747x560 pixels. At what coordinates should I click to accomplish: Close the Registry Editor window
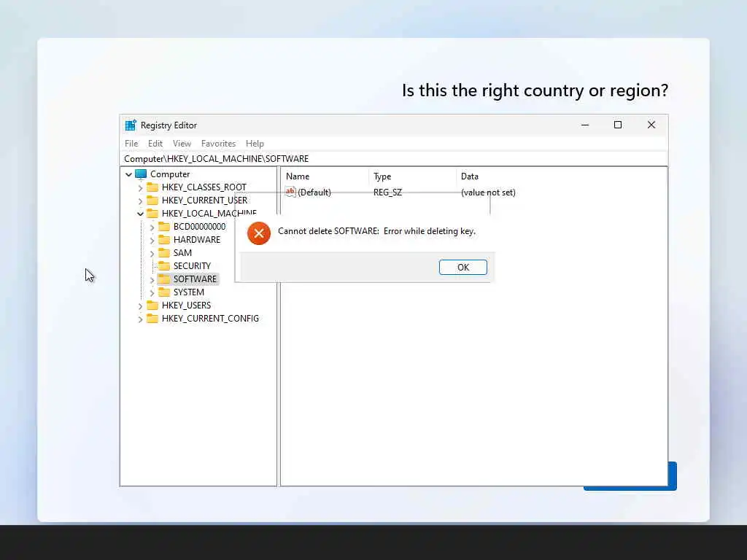pyautogui.click(x=651, y=125)
